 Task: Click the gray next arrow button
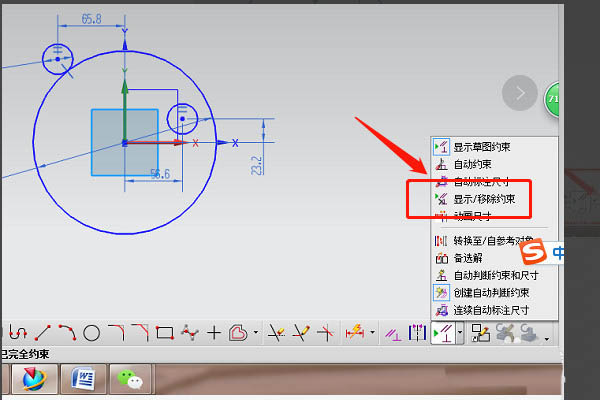click(520, 93)
